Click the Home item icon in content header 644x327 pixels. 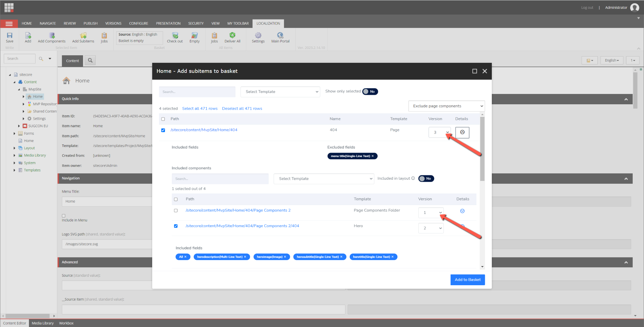coord(66,81)
